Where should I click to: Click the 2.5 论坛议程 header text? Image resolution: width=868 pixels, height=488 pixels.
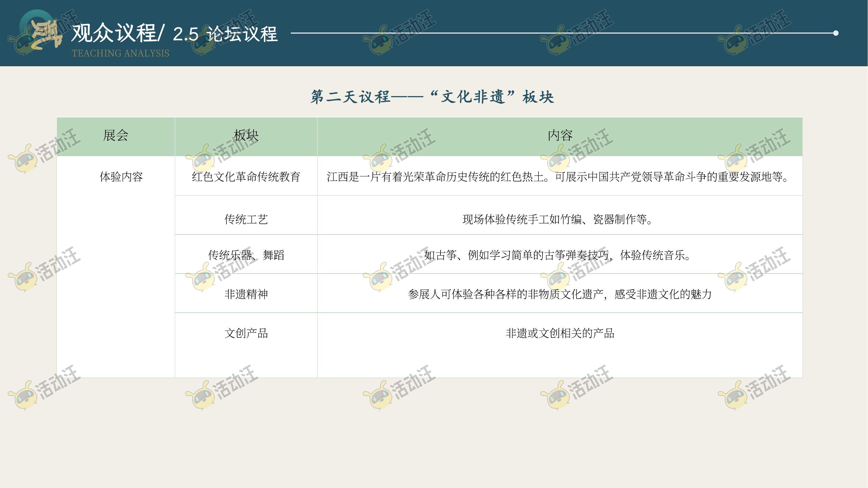pyautogui.click(x=225, y=34)
